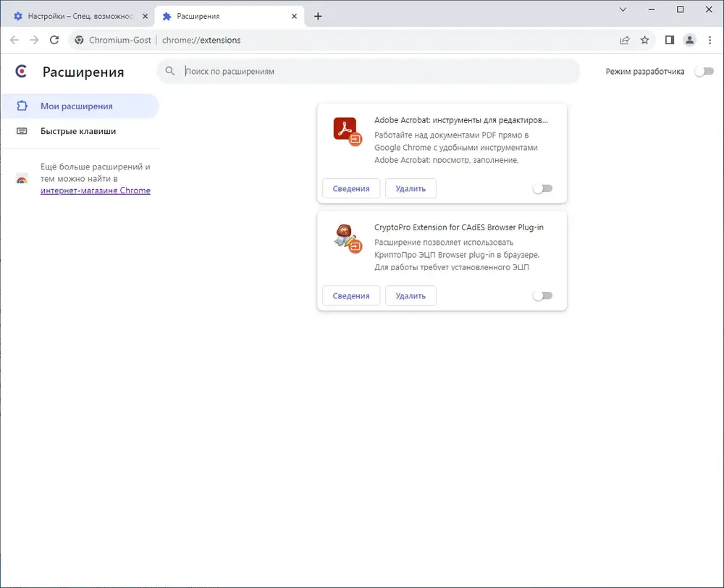Open Сведения for Adobe Acrobat
Image resolution: width=724 pixels, height=588 pixels.
pos(351,188)
